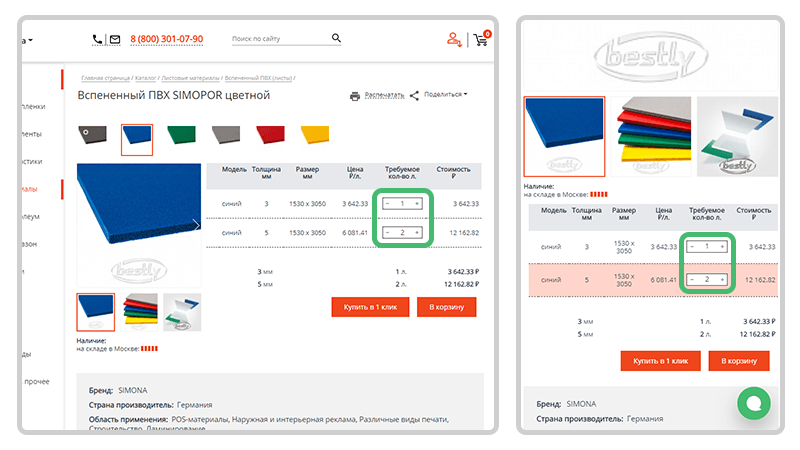Select the green color sheet swatch
Image resolution: width=800 pixels, height=450 pixels.
[x=181, y=135]
